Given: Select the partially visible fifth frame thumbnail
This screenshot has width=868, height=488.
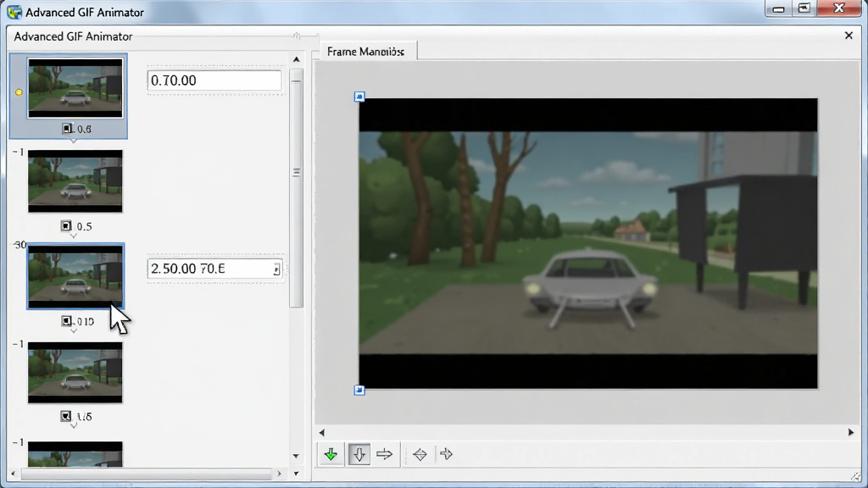Looking at the screenshot, I should [x=75, y=454].
